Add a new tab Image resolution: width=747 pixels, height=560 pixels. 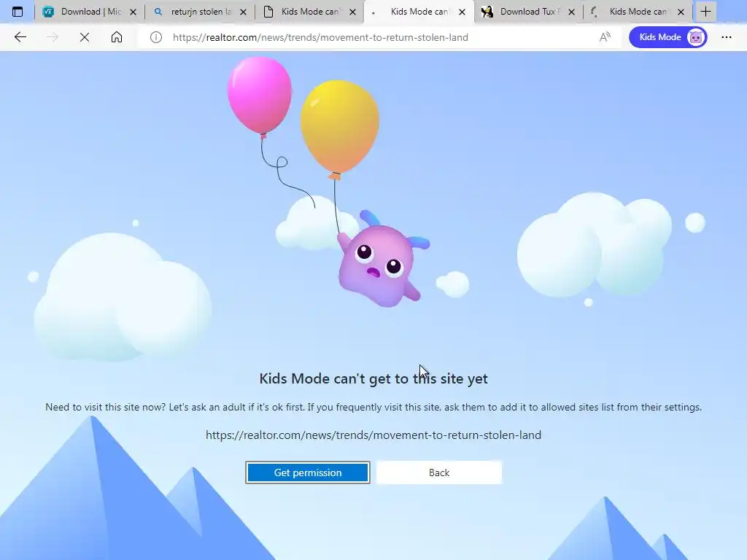tap(705, 12)
